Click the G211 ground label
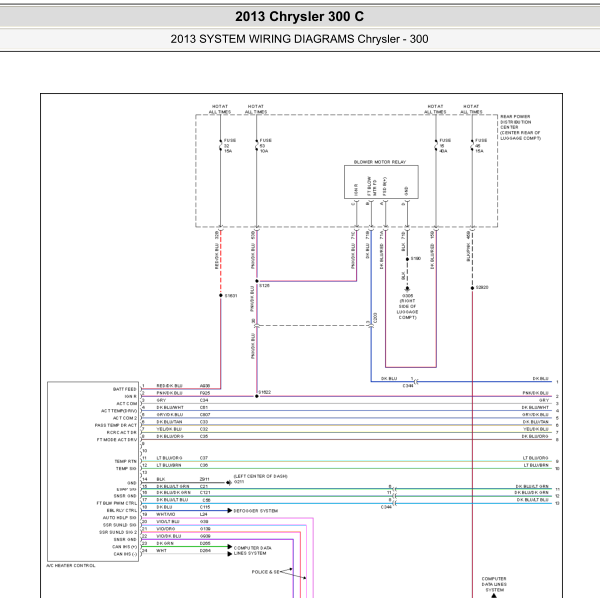The image size is (600, 598). [x=239, y=482]
